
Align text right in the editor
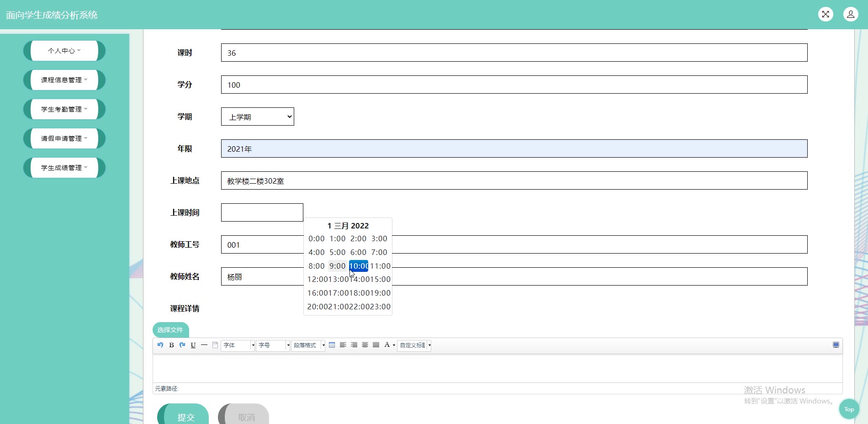(x=354, y=345)
